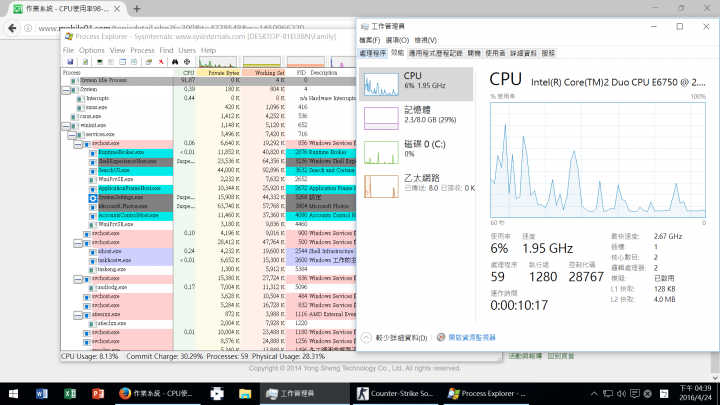Click the Properties icon in Process Explorer toolbar
Screen dimensions: 720x405
click(x=149, y=62)
